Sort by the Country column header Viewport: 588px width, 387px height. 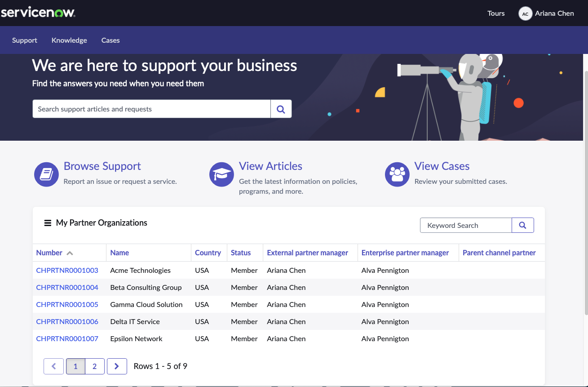pyautogui.click(x=208, y=253)
